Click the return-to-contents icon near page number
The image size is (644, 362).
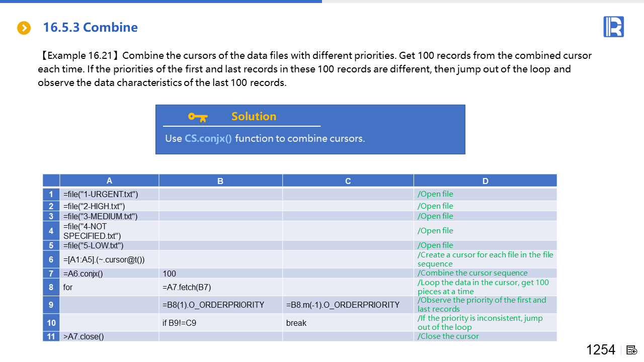tap(632, 350)
